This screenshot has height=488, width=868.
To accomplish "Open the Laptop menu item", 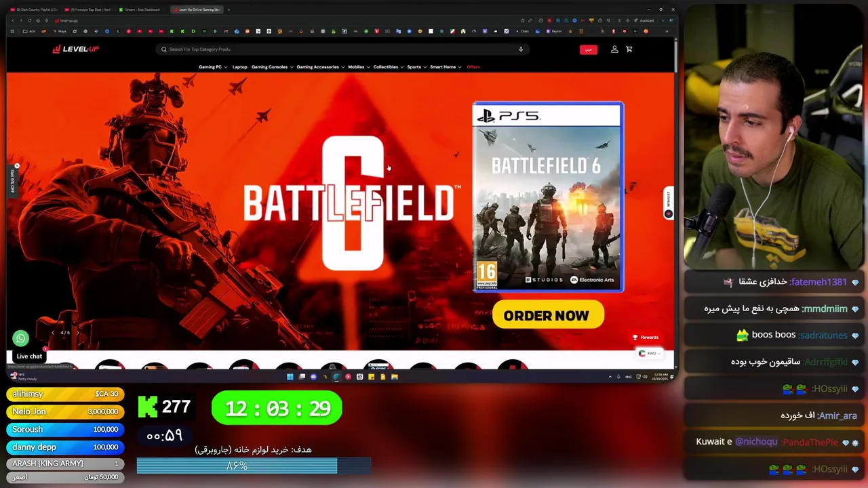I will coord(239,67).
